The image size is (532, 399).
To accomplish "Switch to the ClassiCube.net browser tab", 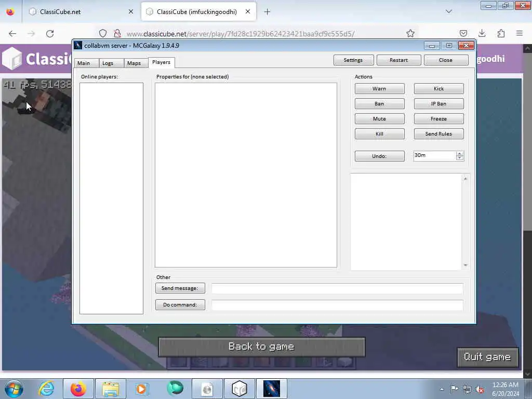I will point(81,12).
